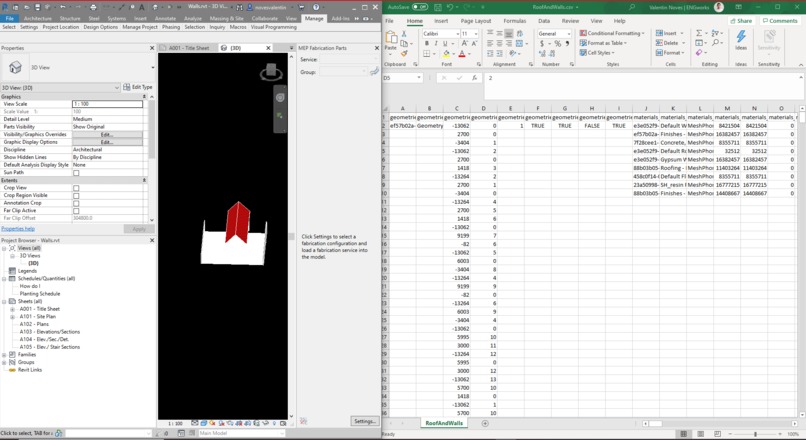
Task: Open the Page Layout tab in Excel
Action: coord(475,21)
